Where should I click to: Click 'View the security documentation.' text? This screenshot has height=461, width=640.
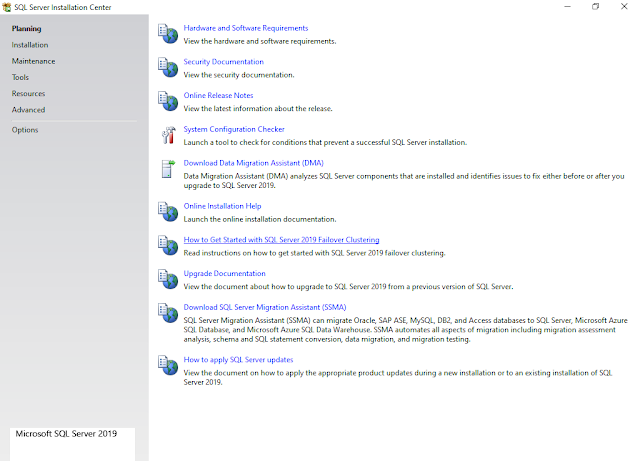click(x=239, y=75)
